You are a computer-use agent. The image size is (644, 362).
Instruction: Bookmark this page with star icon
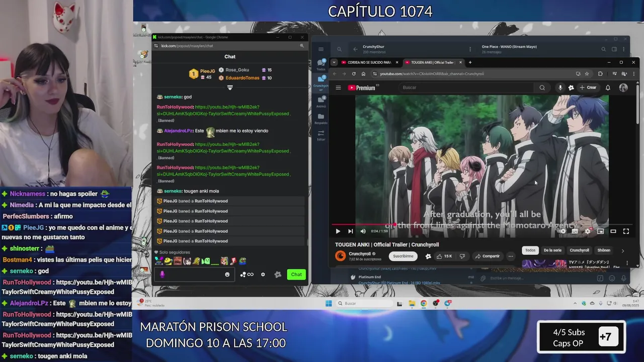pyautogui.click(x=587, y=74)
